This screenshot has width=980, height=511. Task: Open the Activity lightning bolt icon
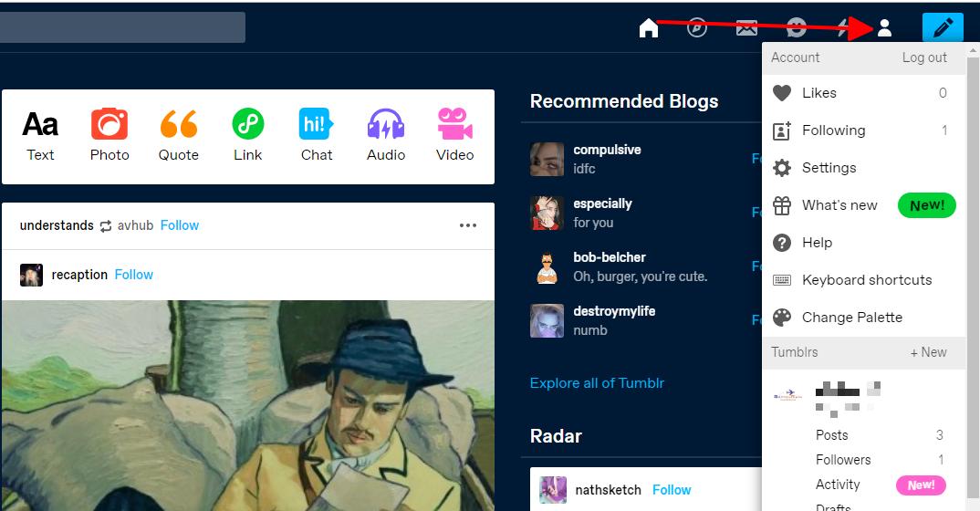(842, 28)
